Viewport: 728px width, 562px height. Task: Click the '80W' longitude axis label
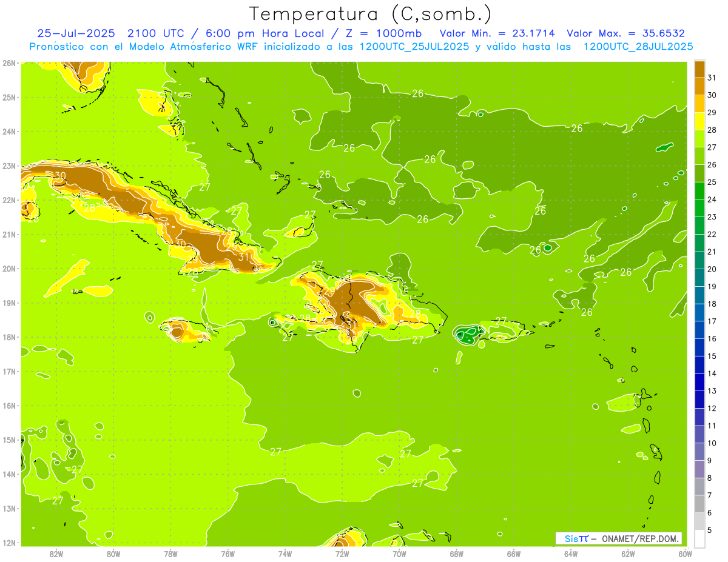(113, 554)
